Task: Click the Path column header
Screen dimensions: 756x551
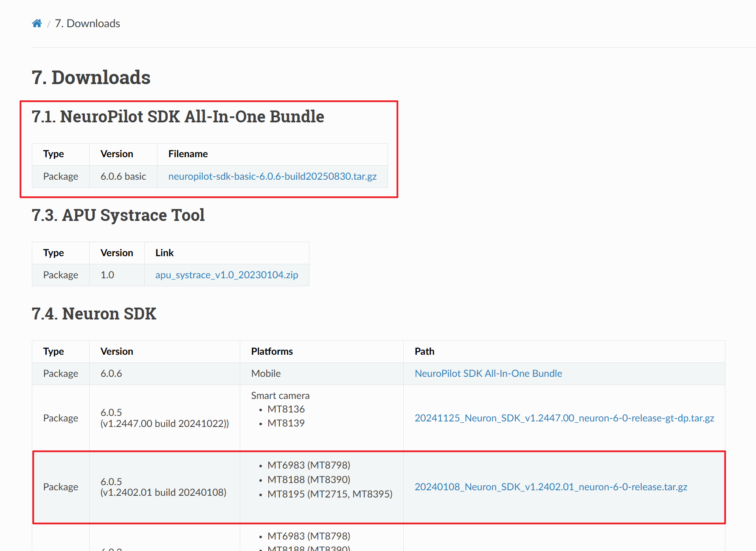Action: pos(424,351)
